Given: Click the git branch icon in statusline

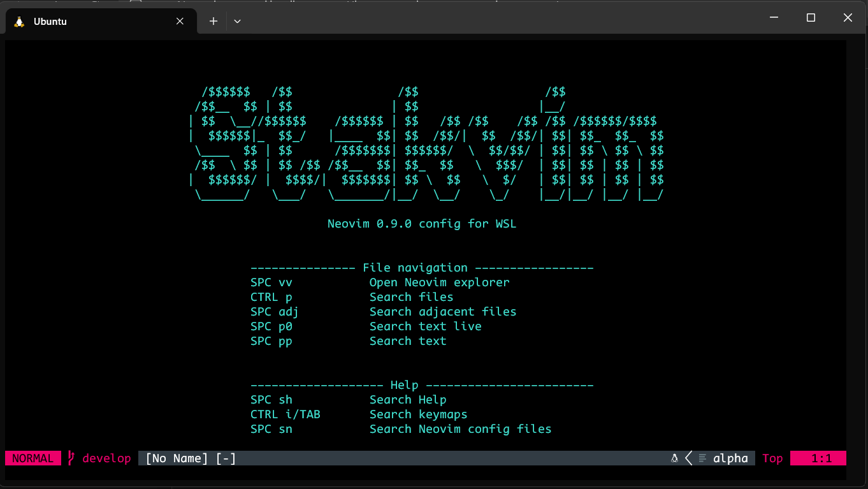Looking at the screenshot, I should tap(71, 458).
